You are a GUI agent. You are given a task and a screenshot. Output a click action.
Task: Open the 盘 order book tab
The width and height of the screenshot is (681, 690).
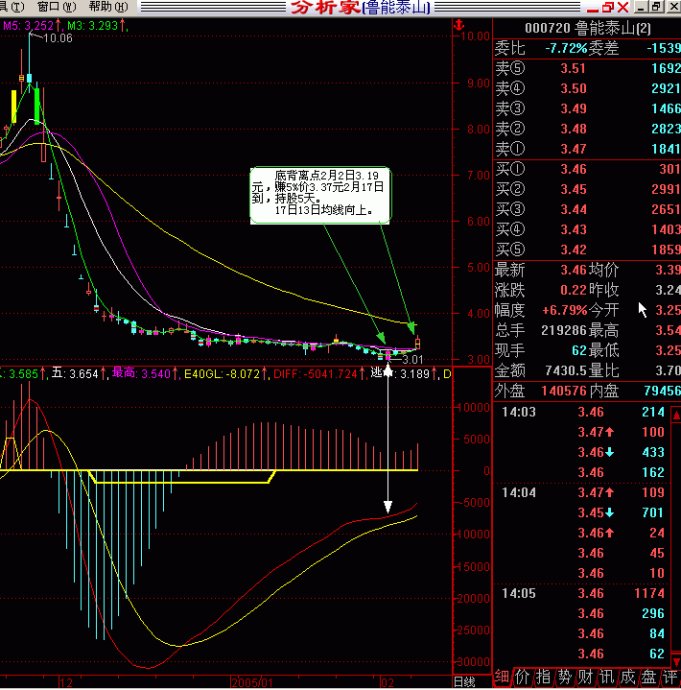(x=648, y=678)
